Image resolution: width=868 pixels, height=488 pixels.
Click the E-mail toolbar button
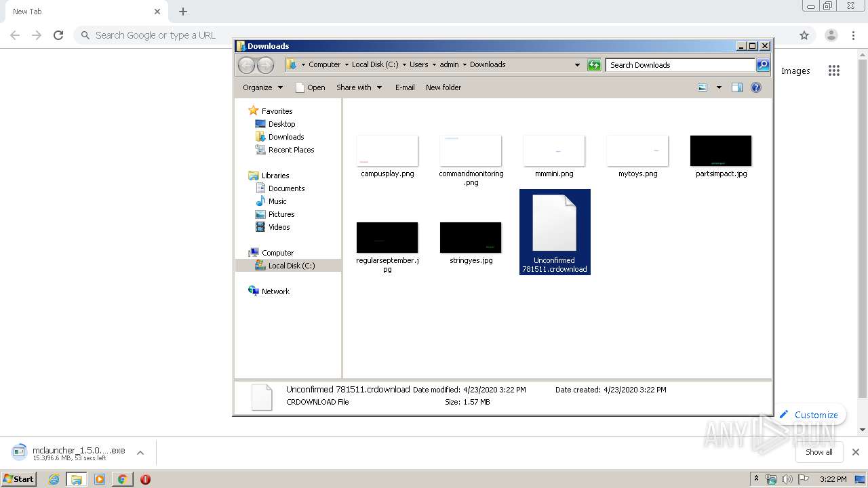pos(405,87)
